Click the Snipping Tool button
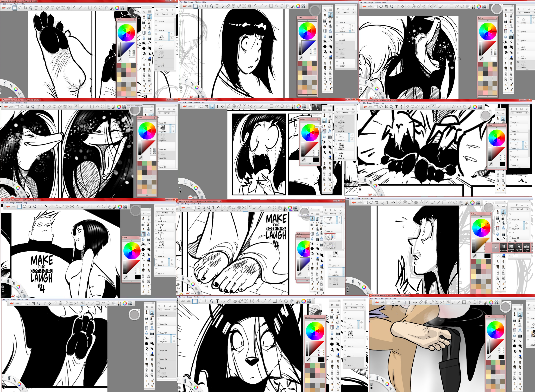The image size is (535, 392). pos(519,247)
